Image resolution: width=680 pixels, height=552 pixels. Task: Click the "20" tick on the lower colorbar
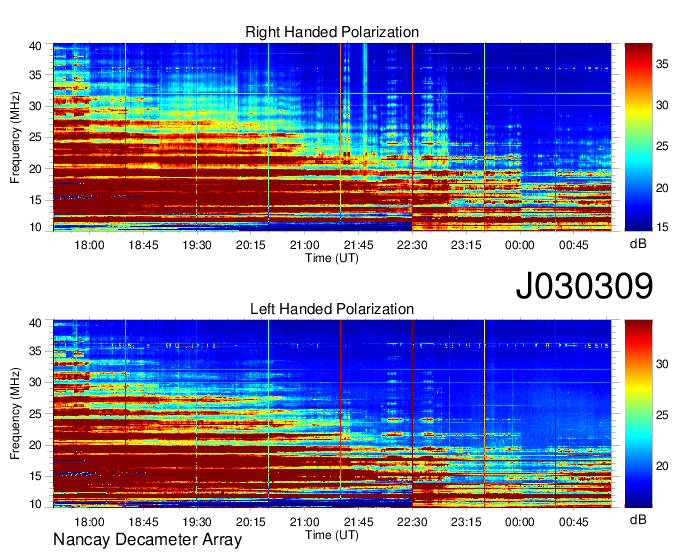tap(662, 467)
